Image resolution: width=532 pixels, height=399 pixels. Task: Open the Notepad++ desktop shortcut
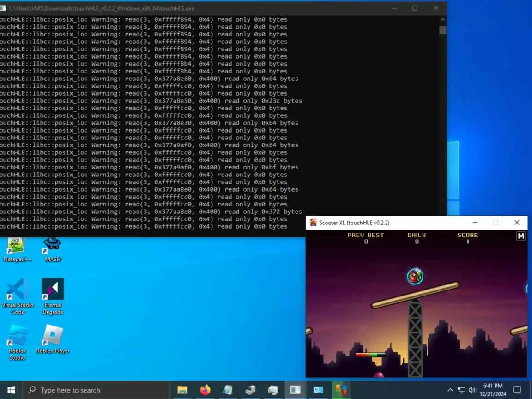pos(16,250)
